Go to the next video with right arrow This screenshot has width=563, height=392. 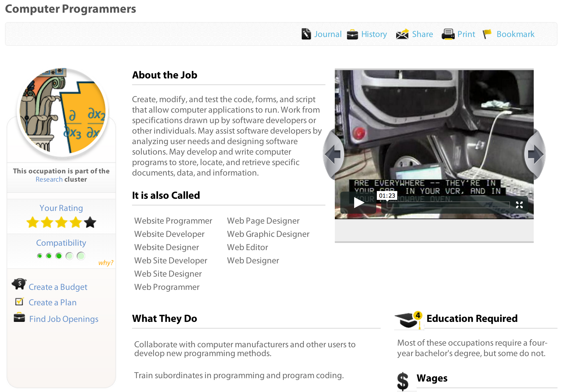(x=535, y=154)
